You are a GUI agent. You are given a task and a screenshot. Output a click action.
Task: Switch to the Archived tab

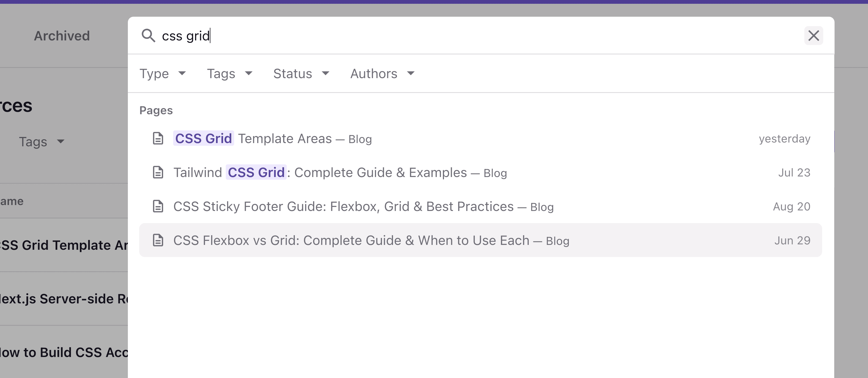62,36
